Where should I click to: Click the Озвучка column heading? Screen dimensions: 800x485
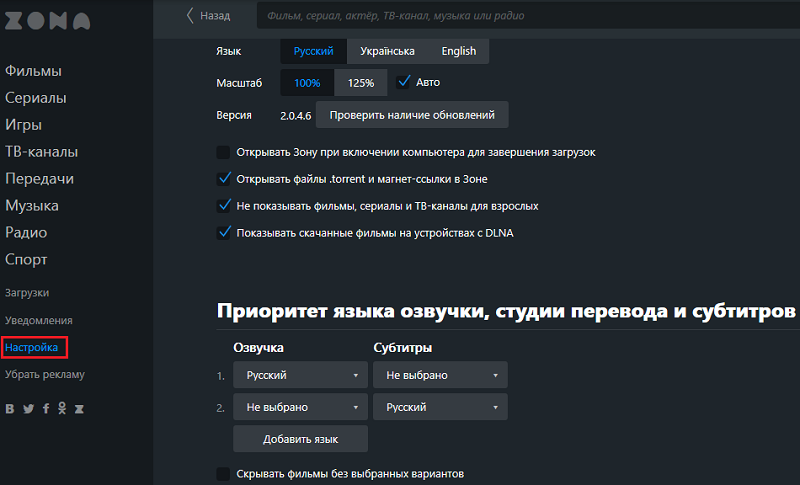pos(258,348)
